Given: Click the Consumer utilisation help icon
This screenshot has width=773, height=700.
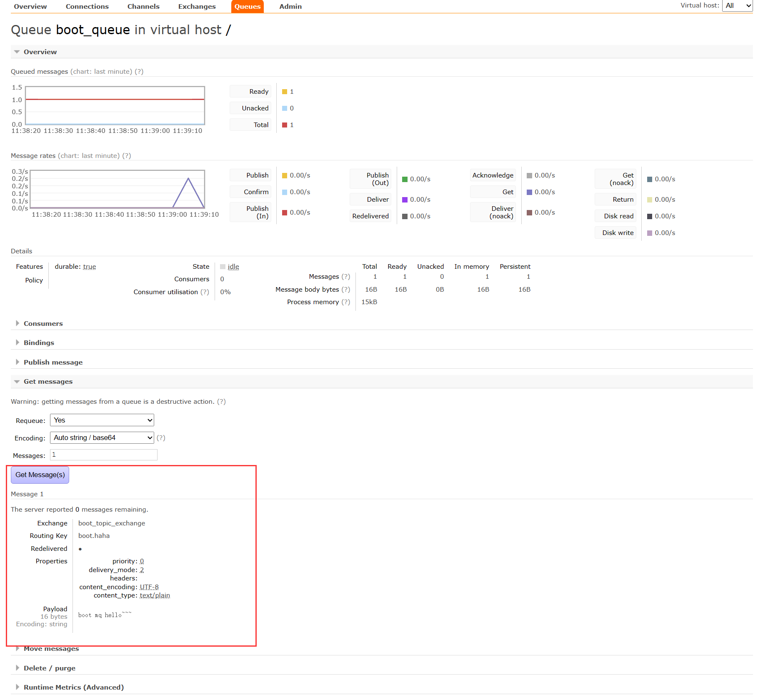Looking at the screenshot, I should pyautogui.click(x=205, y=292).
